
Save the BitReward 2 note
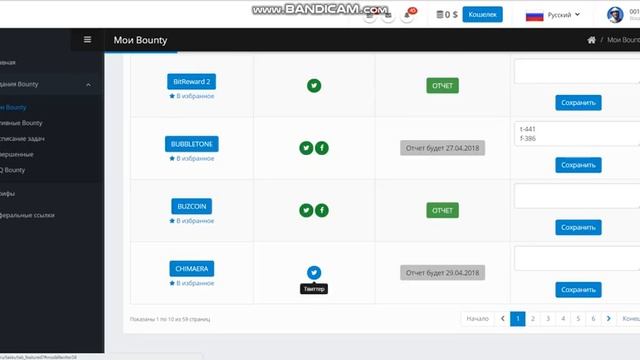(578, 103)
